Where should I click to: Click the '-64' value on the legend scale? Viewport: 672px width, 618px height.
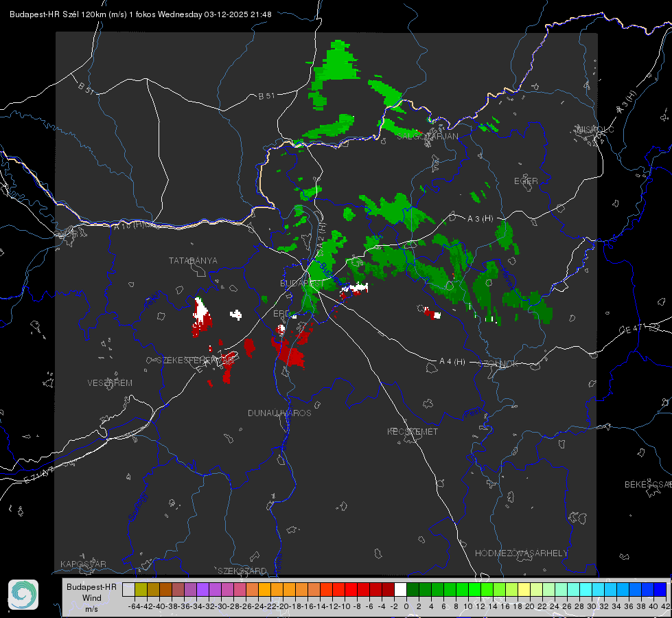point(134,606)
